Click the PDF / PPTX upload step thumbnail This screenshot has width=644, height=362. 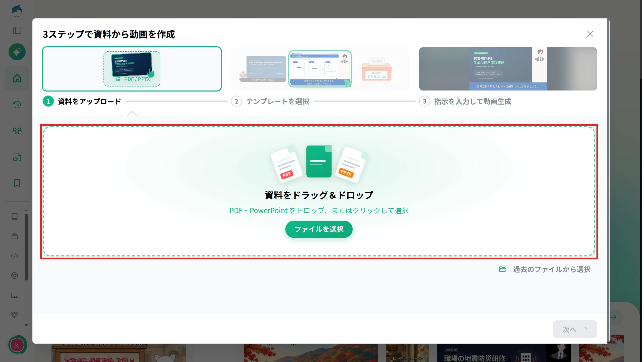pos(132,69)
